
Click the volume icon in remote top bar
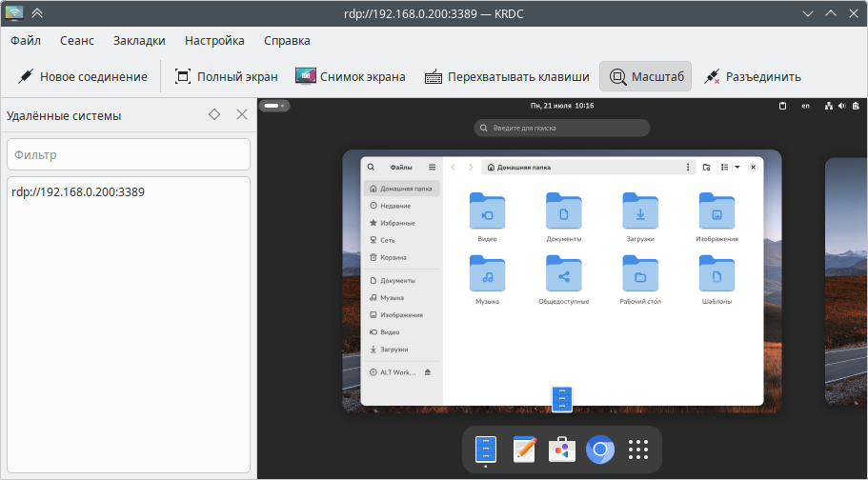click(x=842, y=106)
